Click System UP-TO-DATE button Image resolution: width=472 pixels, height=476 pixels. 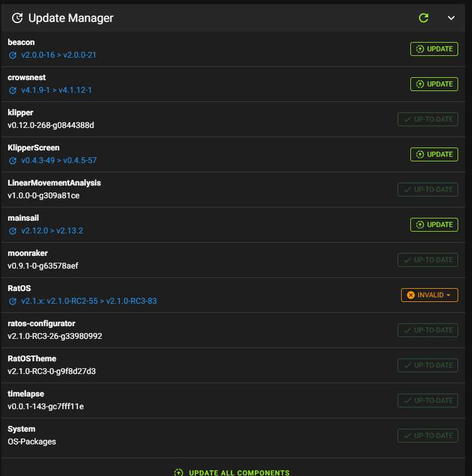[428, 436]
